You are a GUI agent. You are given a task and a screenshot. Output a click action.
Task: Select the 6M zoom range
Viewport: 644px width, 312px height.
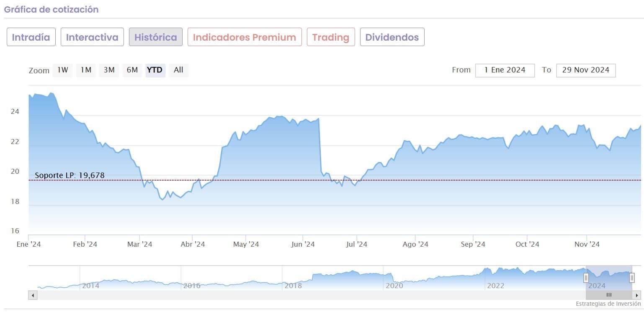(132, 70)
